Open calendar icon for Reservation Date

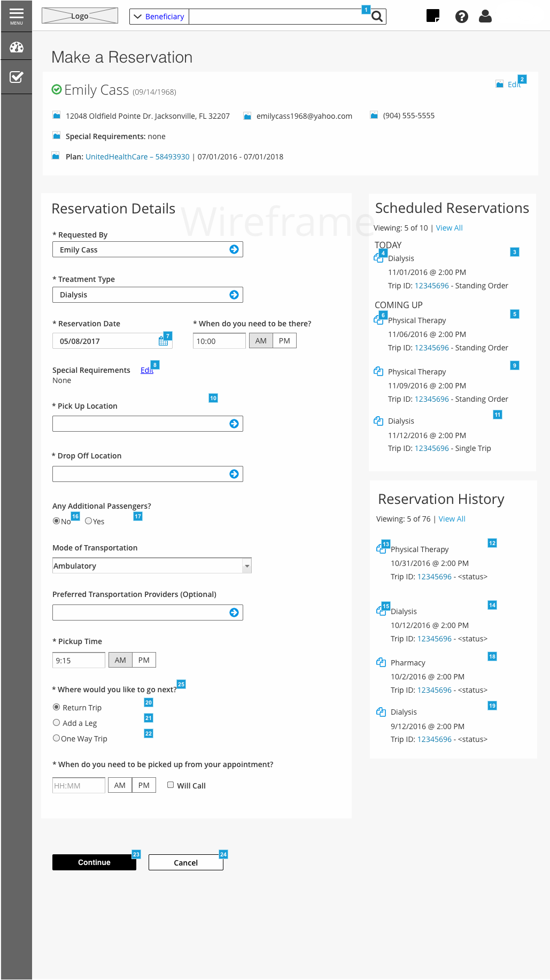click(163, 341)
